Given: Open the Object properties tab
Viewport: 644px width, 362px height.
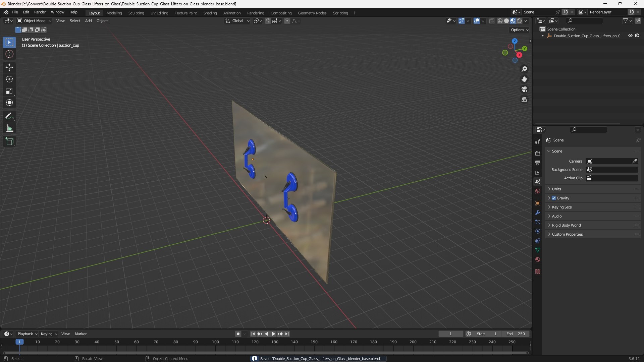Looking at the screenshot, I should (x=538, y=203).
